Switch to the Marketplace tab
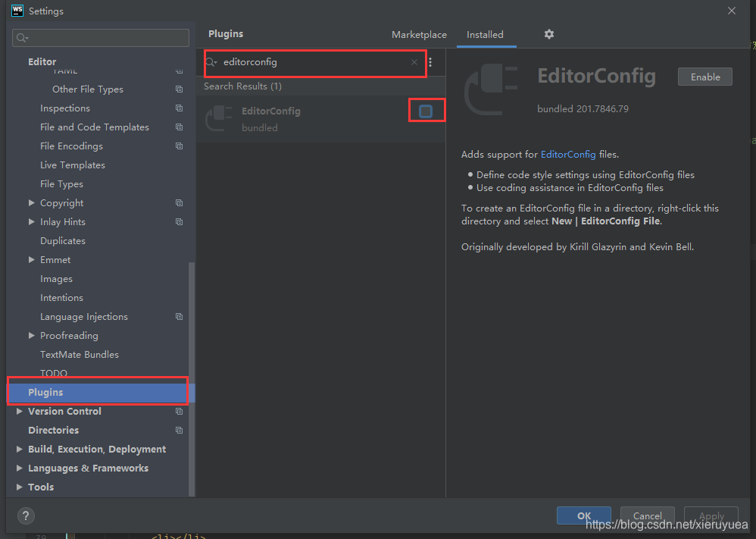Viewport: 756px width, 539px height. tap(419, 35)
